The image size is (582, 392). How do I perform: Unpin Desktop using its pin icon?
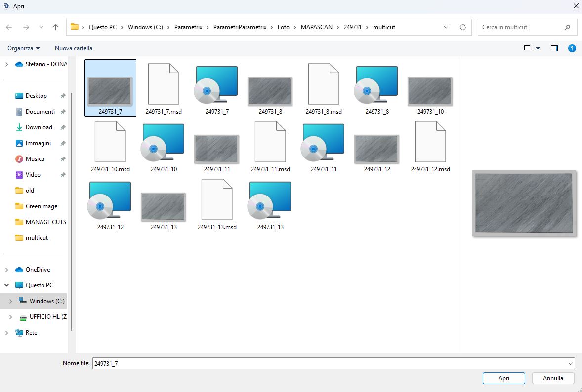[63, 96]
